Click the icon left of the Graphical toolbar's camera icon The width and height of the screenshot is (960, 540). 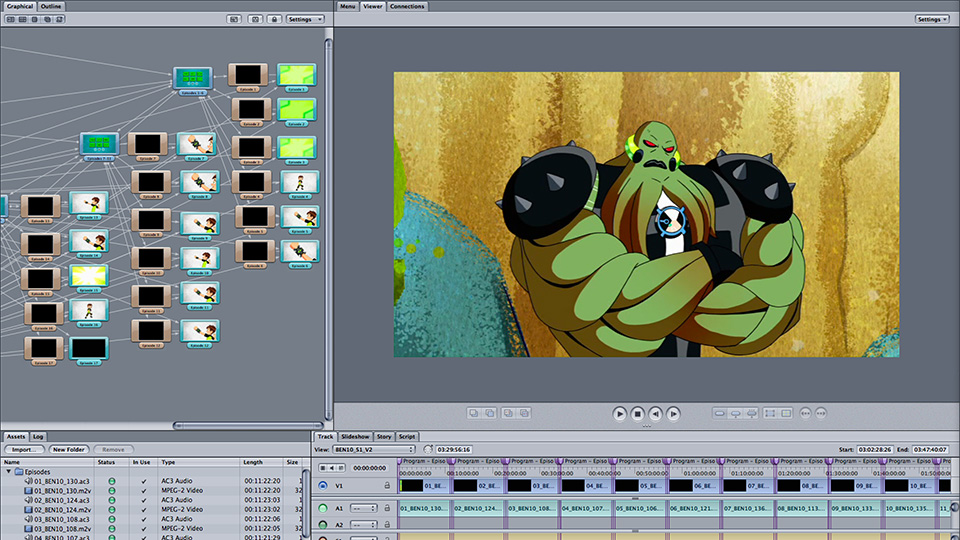click(x=234, y=19)
